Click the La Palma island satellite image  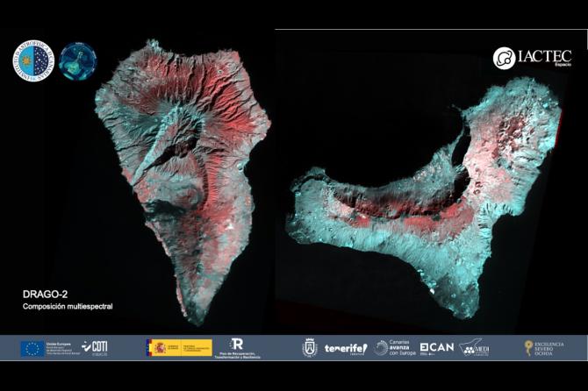point(183,181)
